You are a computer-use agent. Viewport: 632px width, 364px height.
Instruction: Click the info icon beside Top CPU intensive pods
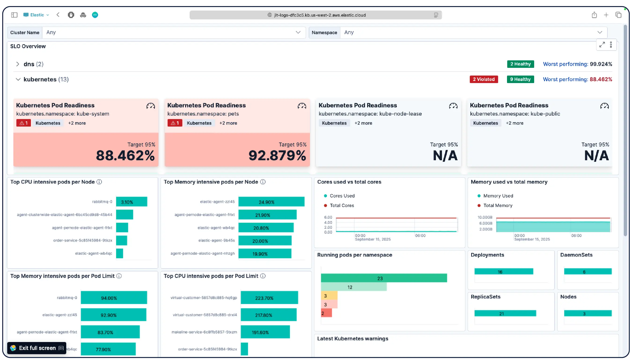[x=99, y=182]
